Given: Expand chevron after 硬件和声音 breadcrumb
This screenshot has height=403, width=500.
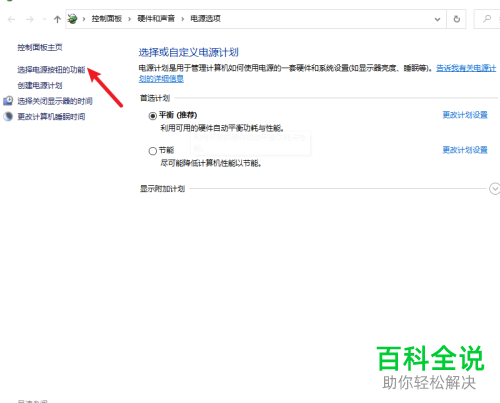Looking at the screenshot, I should pyautogui.click(x=183, y=19).
